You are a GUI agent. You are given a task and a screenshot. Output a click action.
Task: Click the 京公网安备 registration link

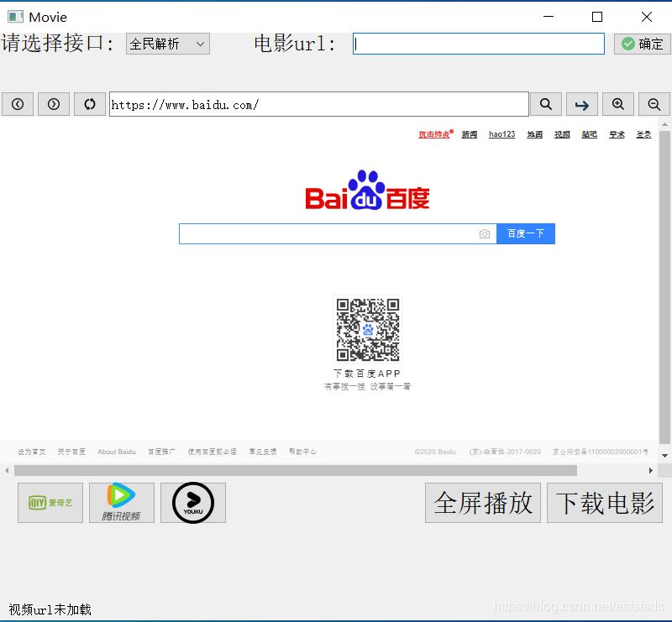point(601,452)
